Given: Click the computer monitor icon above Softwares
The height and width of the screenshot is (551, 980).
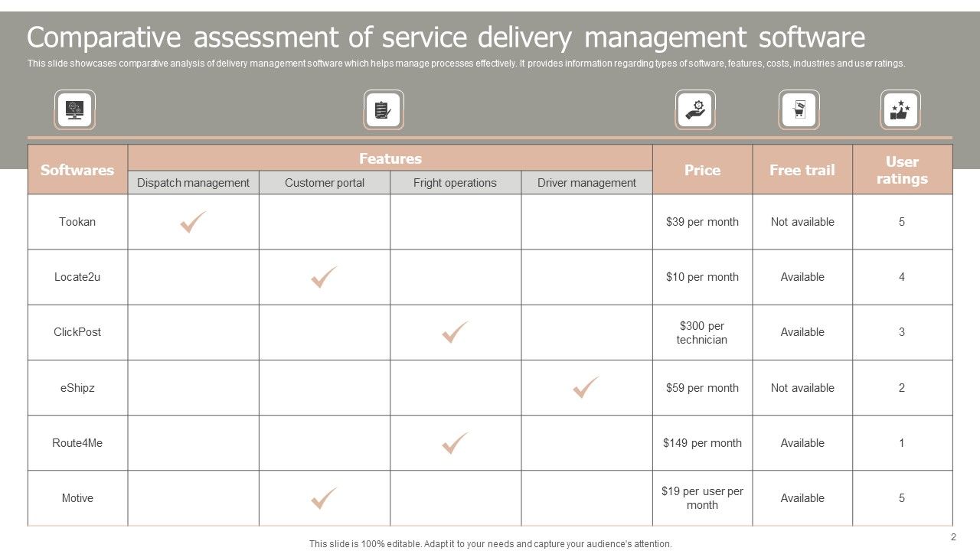Looking at the screenshot, I should click(75, 110).
